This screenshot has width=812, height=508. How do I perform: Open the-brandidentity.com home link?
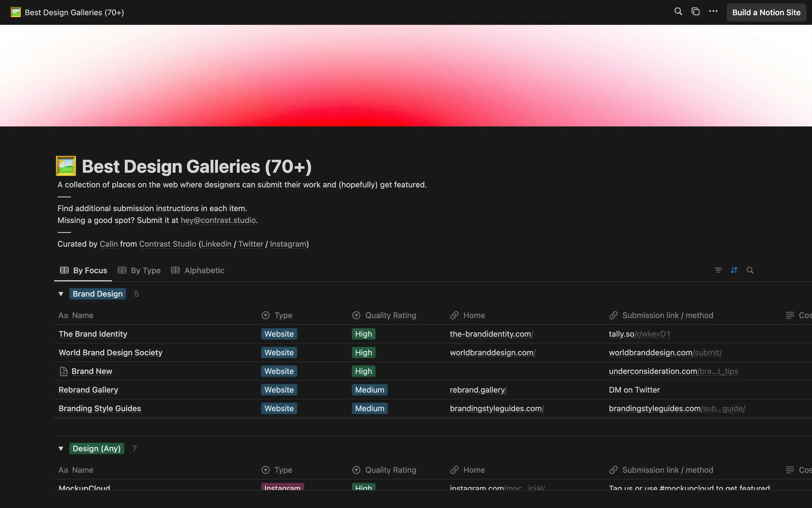tap(491, 334)
